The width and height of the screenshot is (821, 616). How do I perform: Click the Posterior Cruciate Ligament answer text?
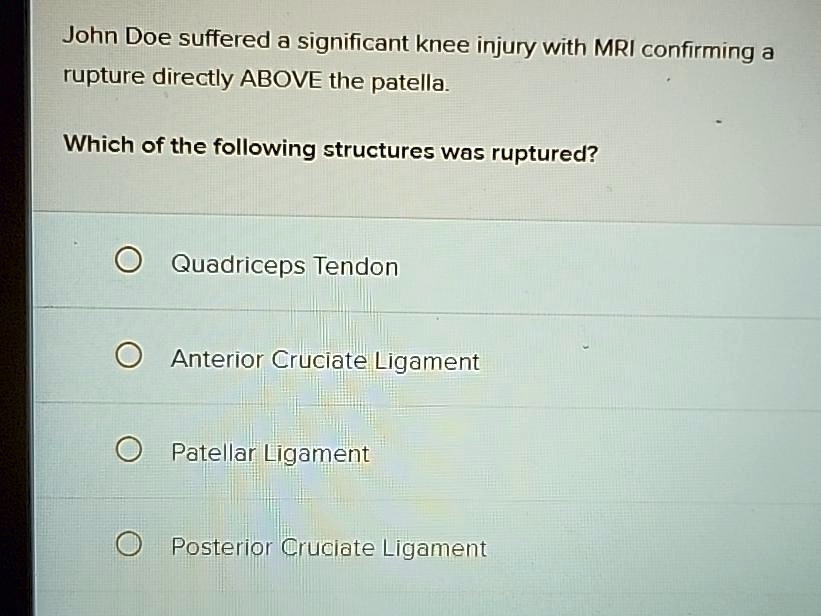coord(328,548)
